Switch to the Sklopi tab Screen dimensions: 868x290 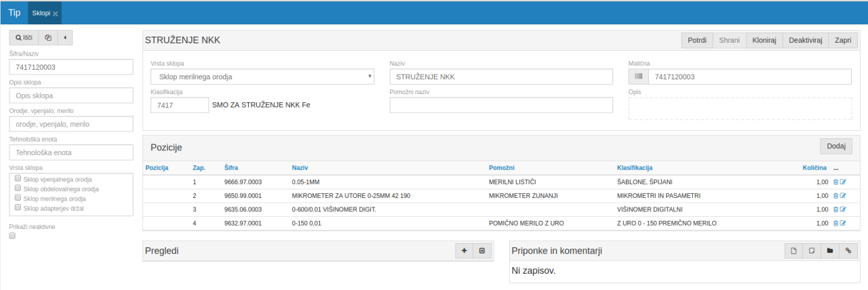pyautogui.click(x=41, y=13)
